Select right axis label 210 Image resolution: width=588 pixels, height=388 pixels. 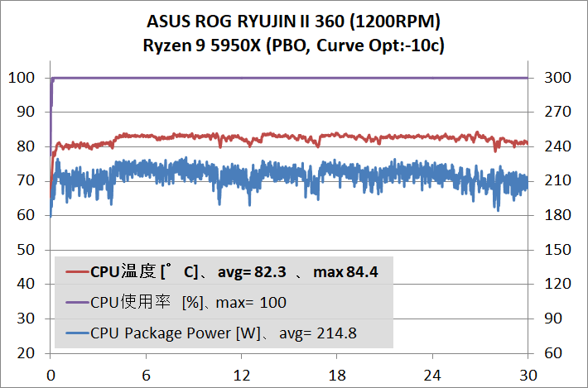[557, 181]
